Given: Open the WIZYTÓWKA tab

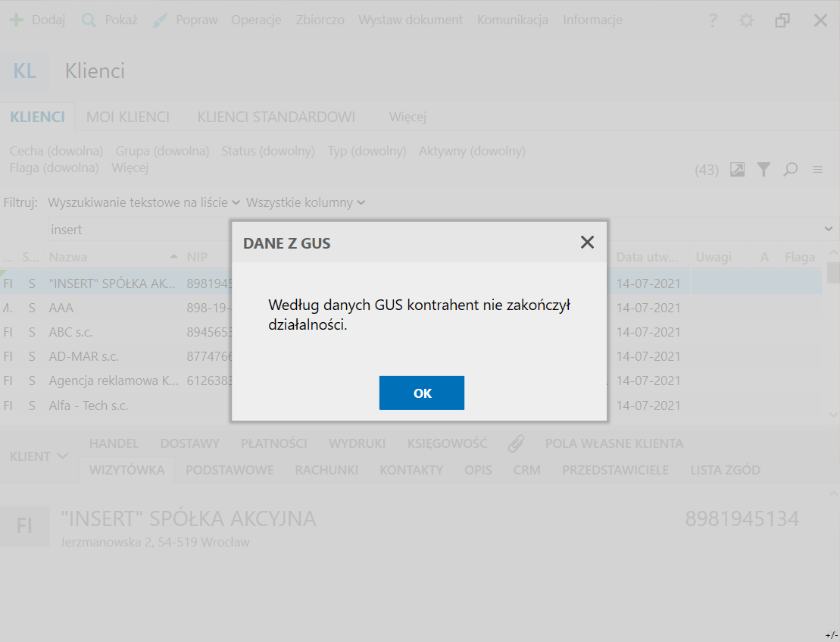Looking at the screenshot, I should point(127,470).
